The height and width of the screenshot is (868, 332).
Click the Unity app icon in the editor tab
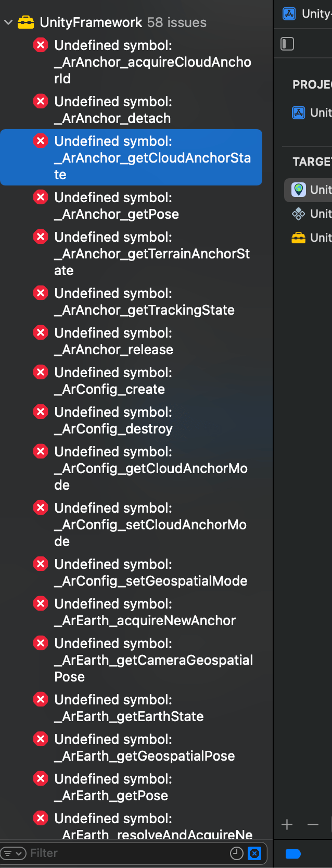point(289,14)
